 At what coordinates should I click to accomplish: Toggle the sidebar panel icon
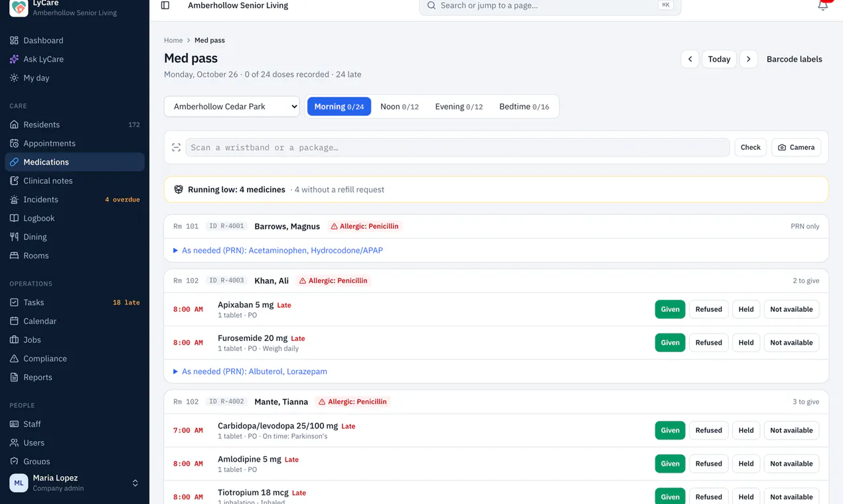[165, 5]
